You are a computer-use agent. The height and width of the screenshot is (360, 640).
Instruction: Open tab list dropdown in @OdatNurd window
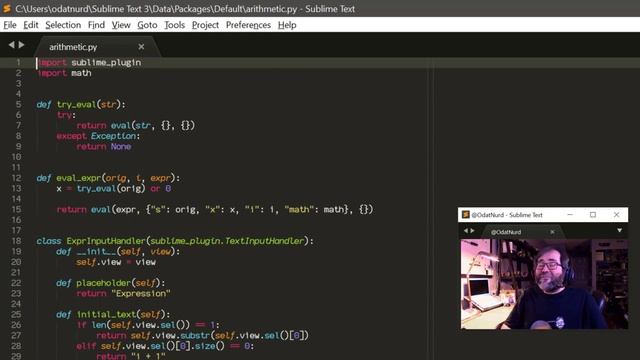[x=620, y=231]
